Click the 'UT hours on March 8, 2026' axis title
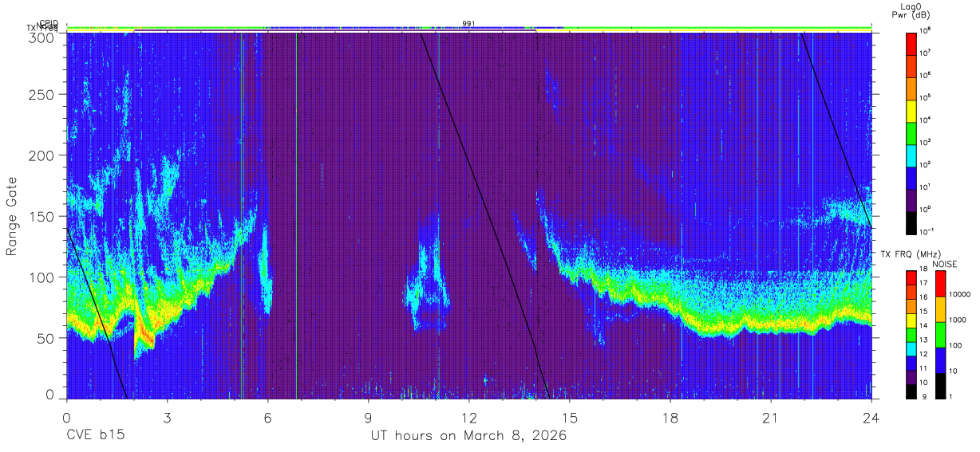980x452 pixels. pyautogui.click(x=468, y=436)
